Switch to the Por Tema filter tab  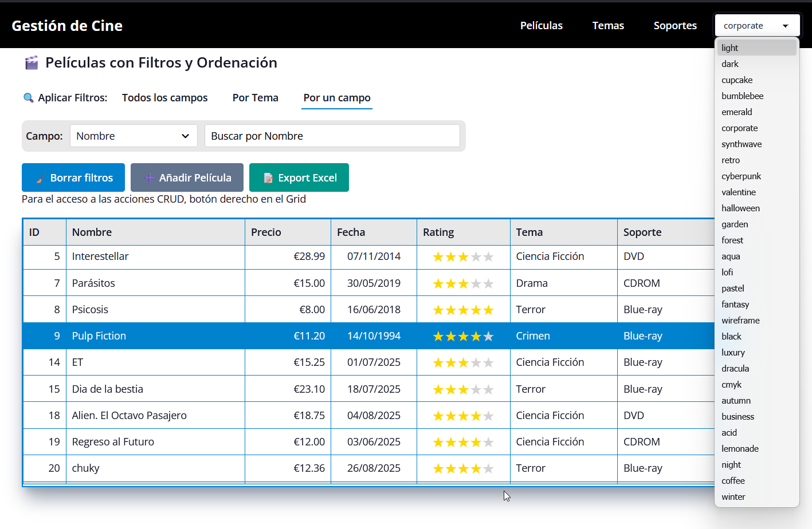click(x=255, y=98)
